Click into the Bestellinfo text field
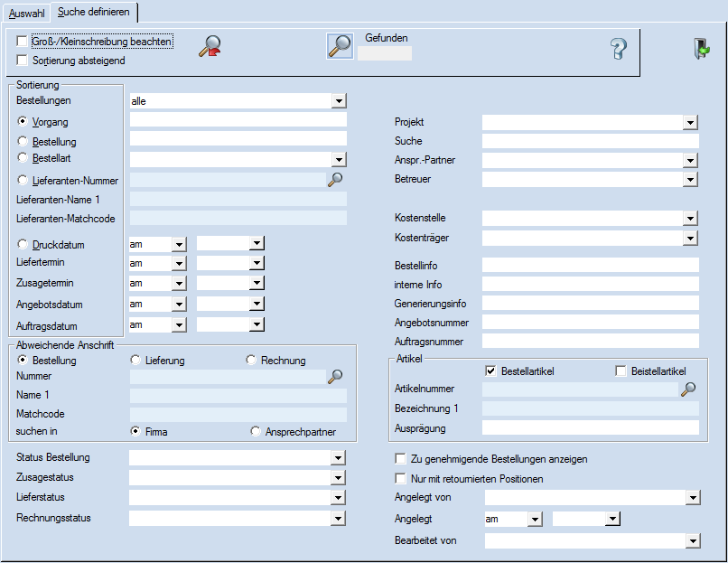This screenshot has height=563, width=728. (x=590, y=266)
